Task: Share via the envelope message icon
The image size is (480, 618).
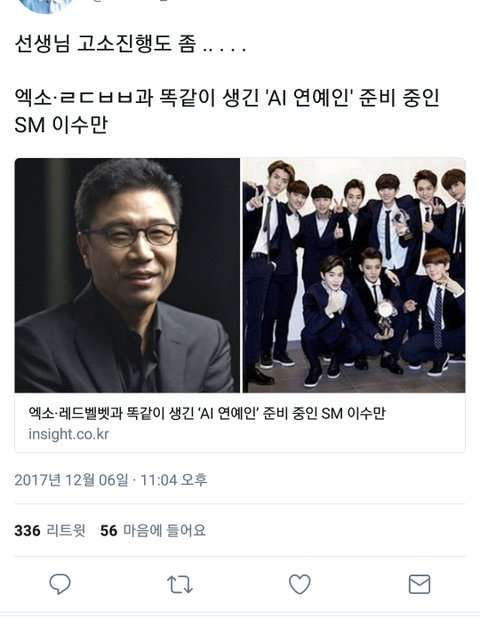Action: pos(419,584)
